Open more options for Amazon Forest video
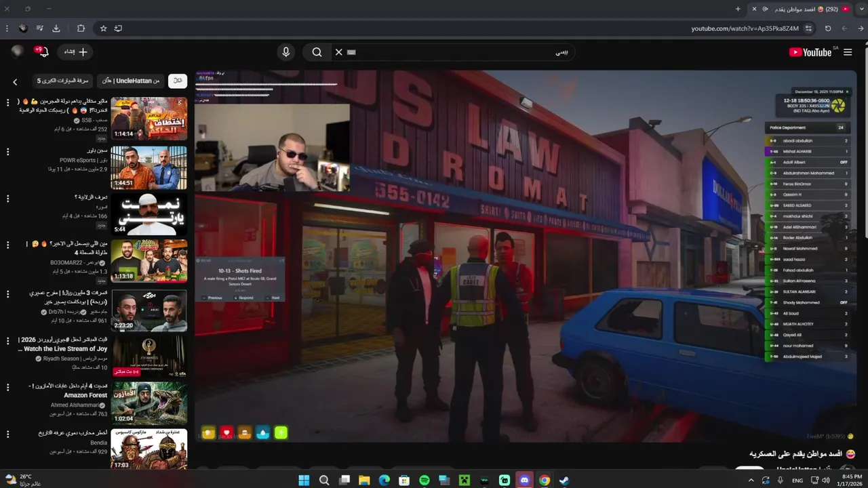Image resolution: width=868 pixels, height=488 pixels. point(8,387)
